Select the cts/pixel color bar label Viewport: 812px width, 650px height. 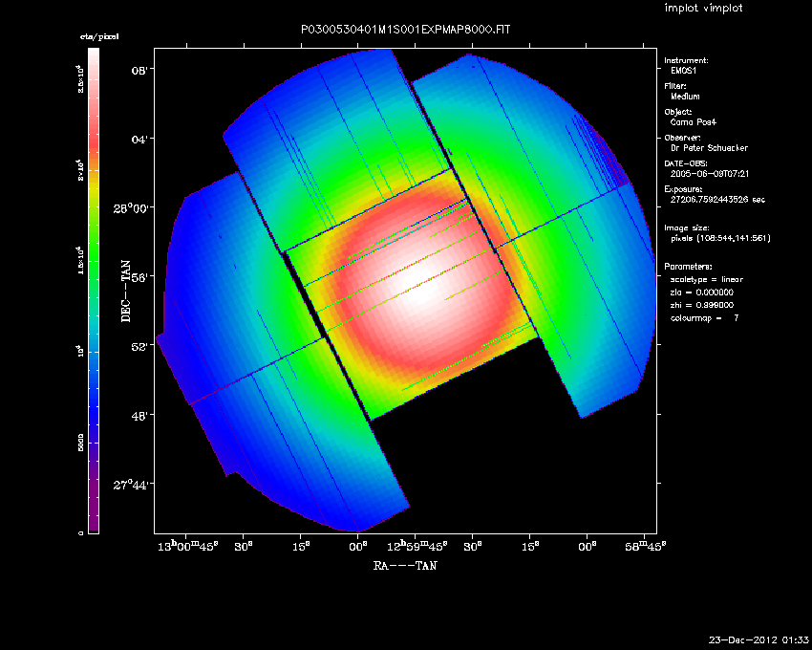[x=93, y=35]
